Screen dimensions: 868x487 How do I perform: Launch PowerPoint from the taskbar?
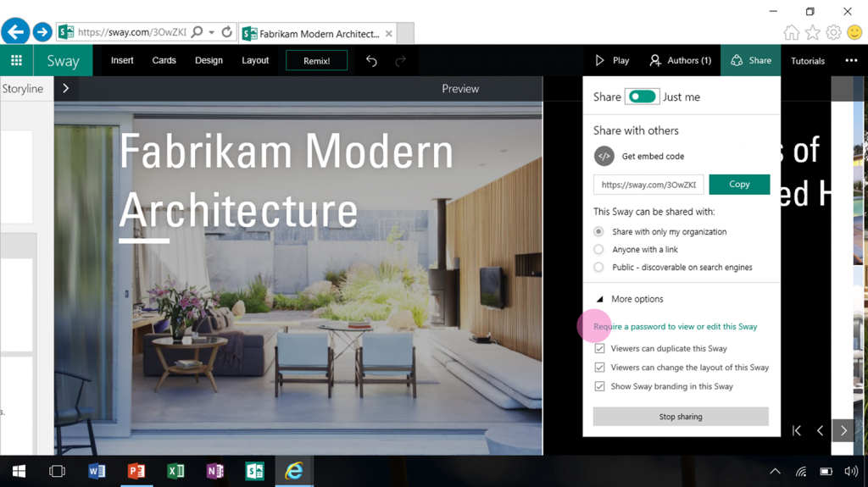136,471
